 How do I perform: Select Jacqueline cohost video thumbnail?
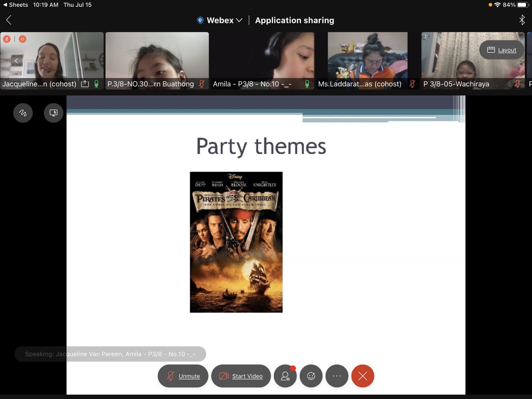coord(52,60)
